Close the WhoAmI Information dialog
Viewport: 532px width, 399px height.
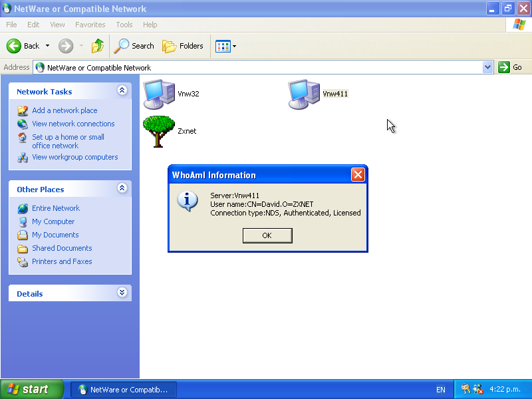coord(358,175)
